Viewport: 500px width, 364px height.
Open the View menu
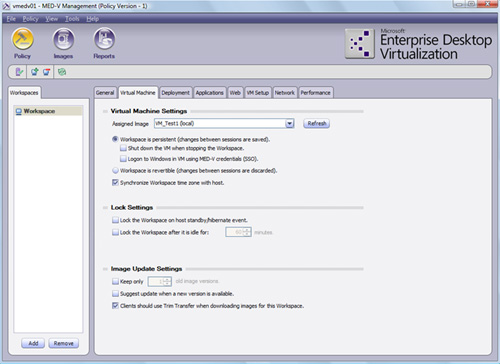pyautogui.click(x=52, y=19)
